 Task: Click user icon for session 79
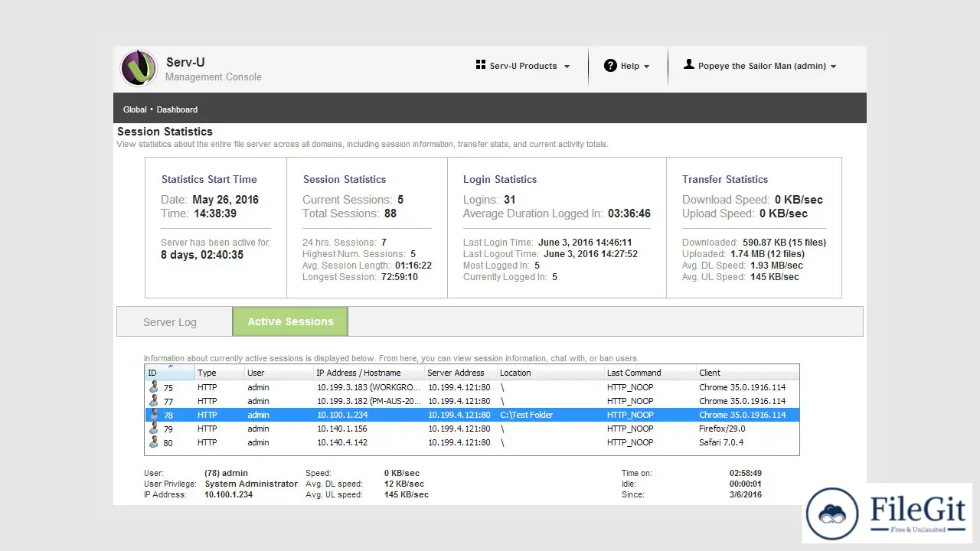(154, 429)
